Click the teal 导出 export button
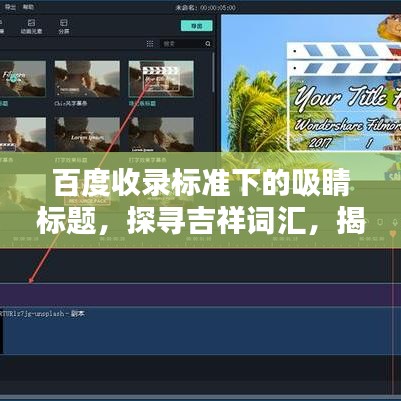The image size is (401, 401). coord(196,26)
